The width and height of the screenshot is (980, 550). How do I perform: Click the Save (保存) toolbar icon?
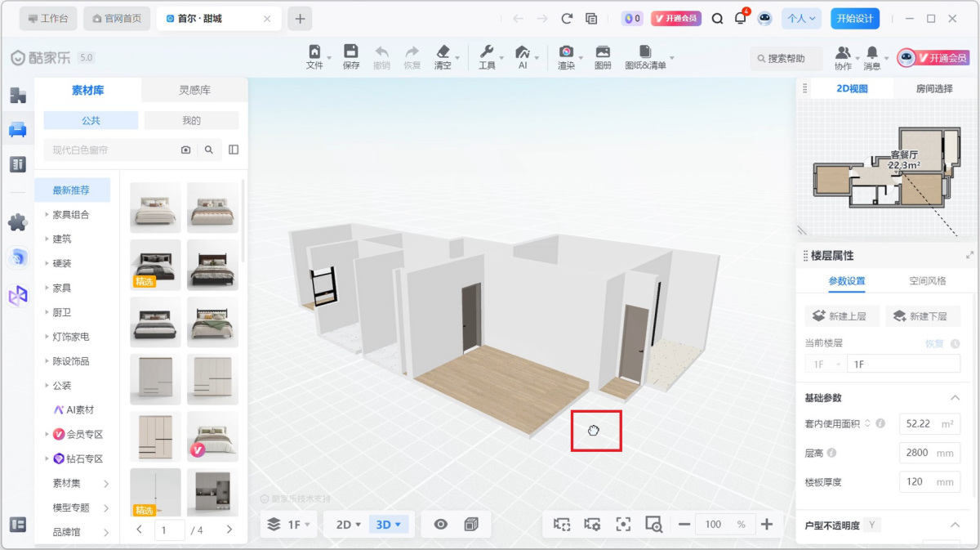tap(351, 56)
